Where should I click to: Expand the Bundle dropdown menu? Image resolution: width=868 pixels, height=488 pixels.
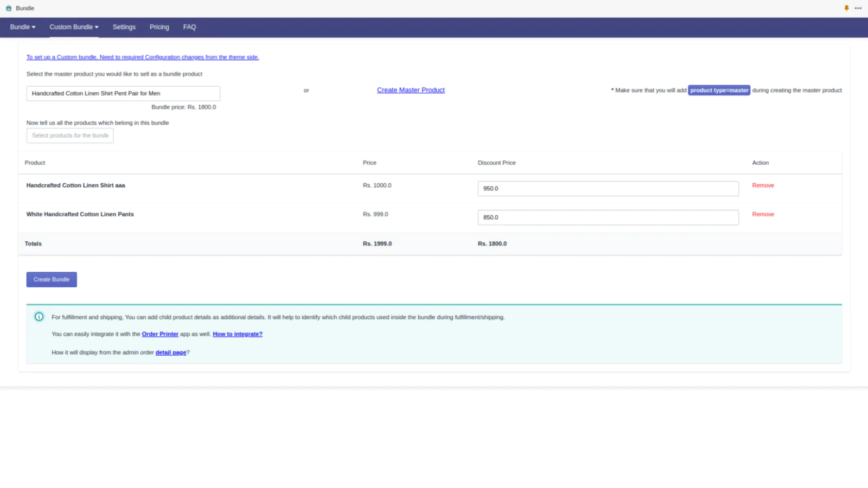coord(23,27)
